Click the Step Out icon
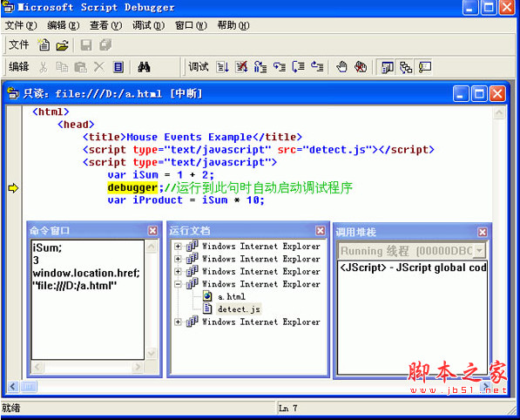This screenshot has width=520, height=420. [317, 67]
